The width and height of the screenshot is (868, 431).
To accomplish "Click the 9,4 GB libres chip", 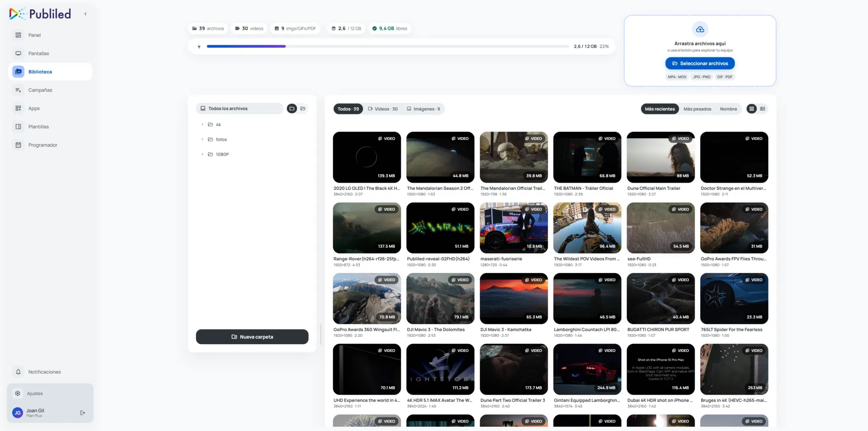I will pos(390,28).
